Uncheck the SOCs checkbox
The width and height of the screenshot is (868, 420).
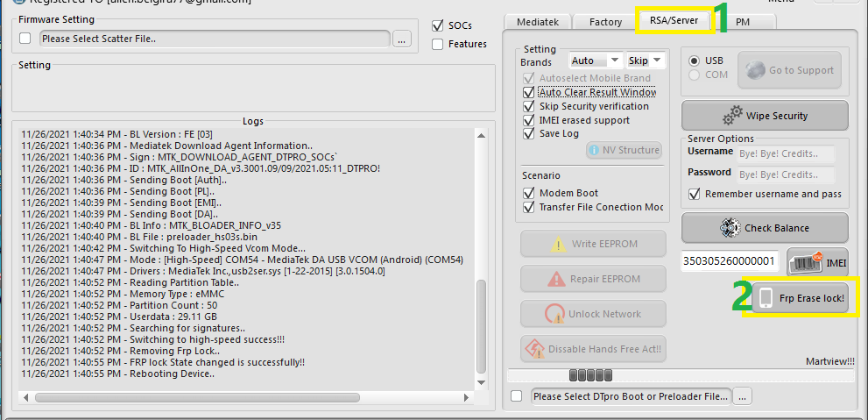[437, 25]
